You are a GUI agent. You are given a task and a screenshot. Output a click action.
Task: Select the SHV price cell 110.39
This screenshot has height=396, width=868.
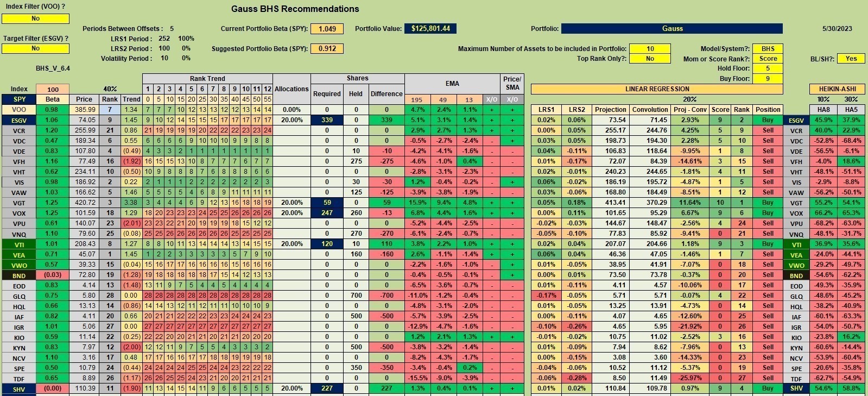pyautogui.click(x=84, y=388)
